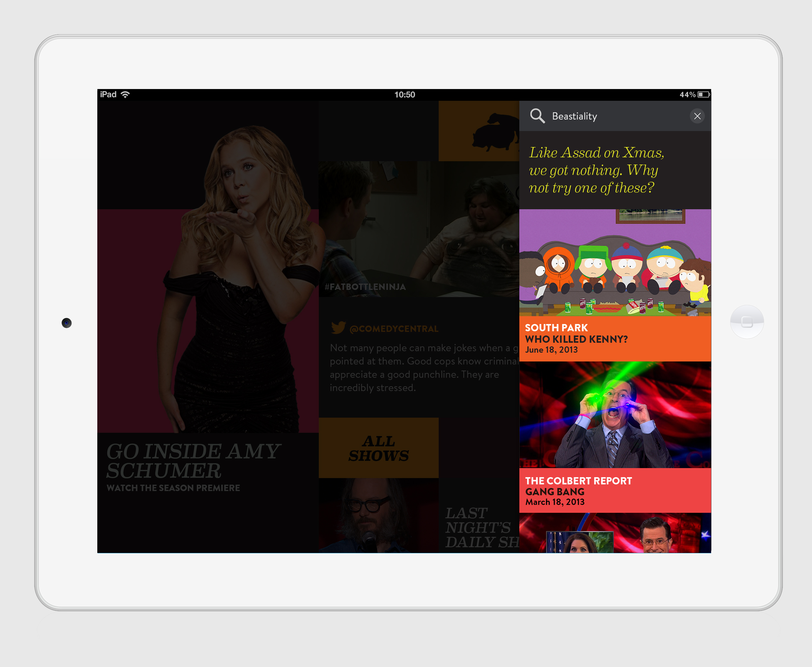Tap the Twitter bird icon

338,328
